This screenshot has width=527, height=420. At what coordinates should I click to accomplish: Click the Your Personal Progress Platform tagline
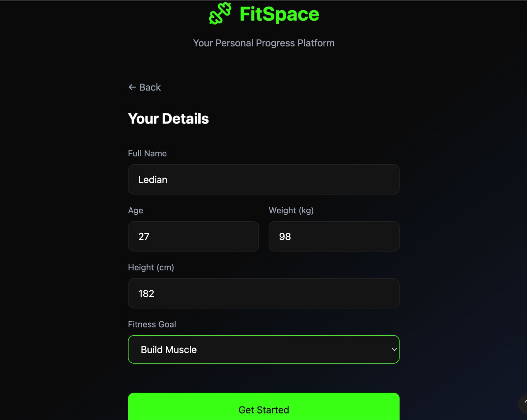click(x=263, y=43)
